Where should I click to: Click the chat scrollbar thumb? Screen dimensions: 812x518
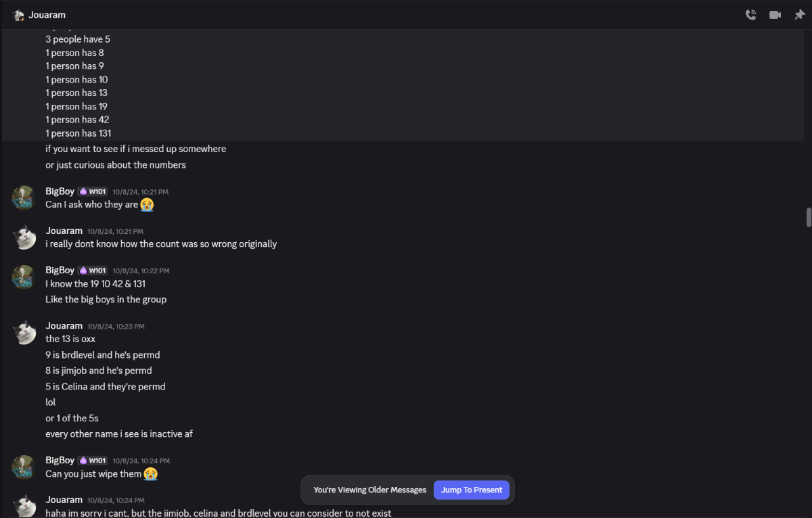[x=808, y=218]
